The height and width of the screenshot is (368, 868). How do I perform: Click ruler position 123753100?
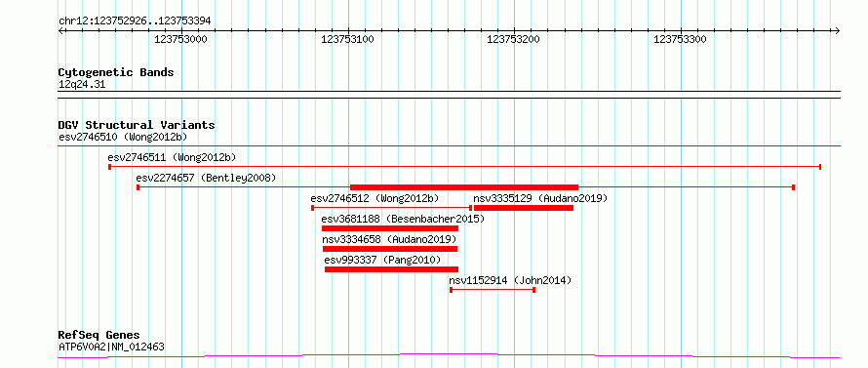pyautogui.click(x=347, y=39)
